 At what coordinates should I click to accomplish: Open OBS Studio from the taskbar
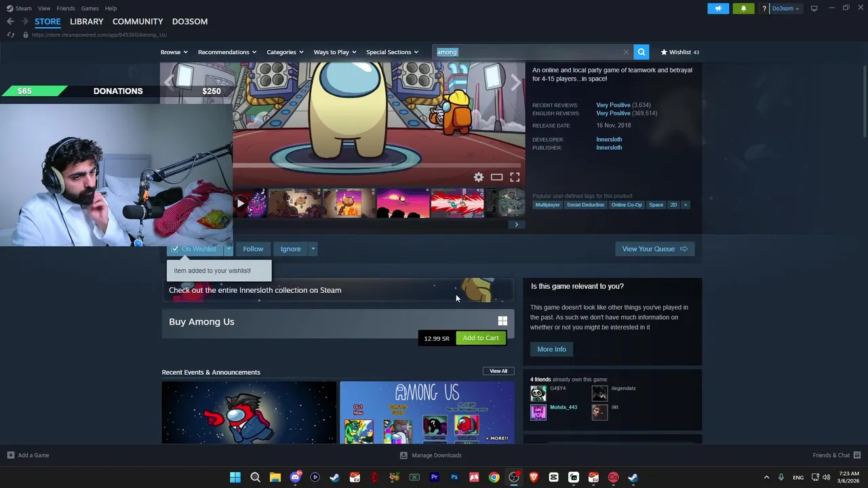point(514,477)
